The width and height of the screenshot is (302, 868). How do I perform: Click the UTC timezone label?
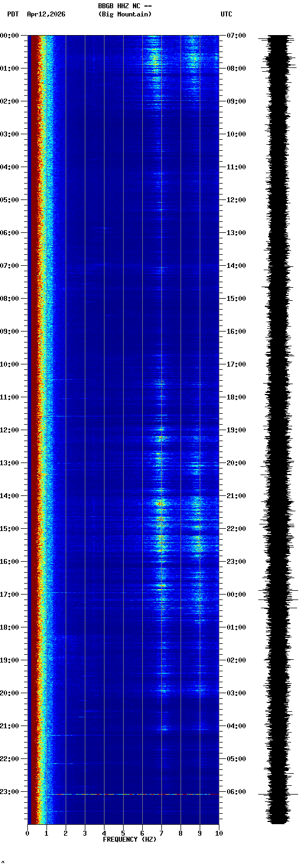pos(226,14)
